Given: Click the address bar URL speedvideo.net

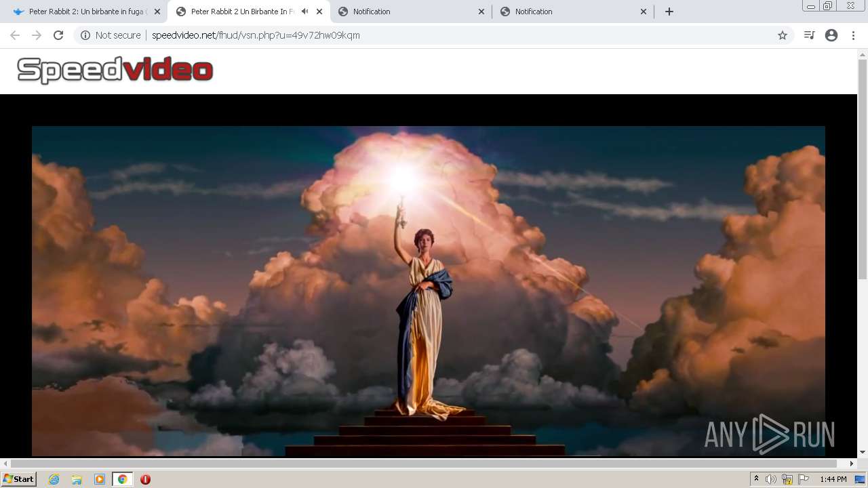Looking at the screenshot, I should (x=256, y=35).
